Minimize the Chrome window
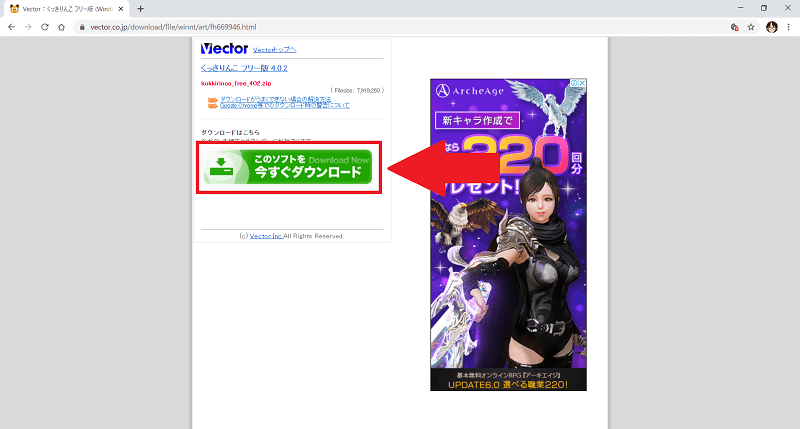This screenshot has width=800, height=429. click(740, 8)
